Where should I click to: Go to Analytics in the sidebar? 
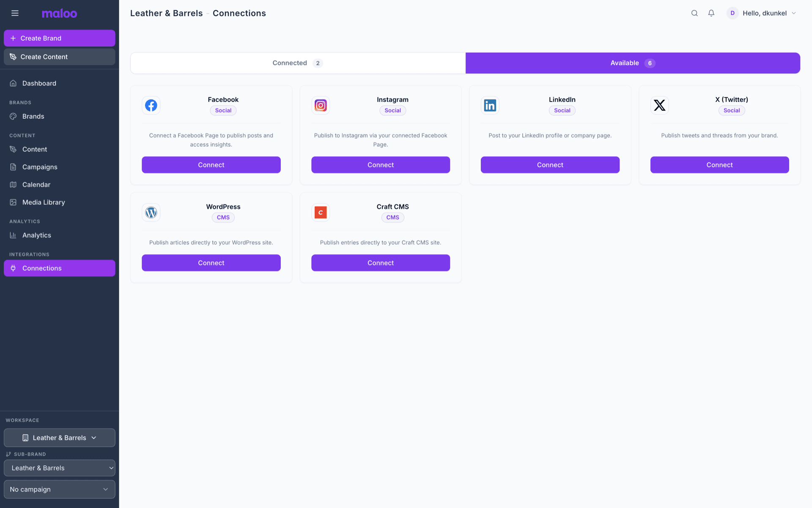(37, 235)
